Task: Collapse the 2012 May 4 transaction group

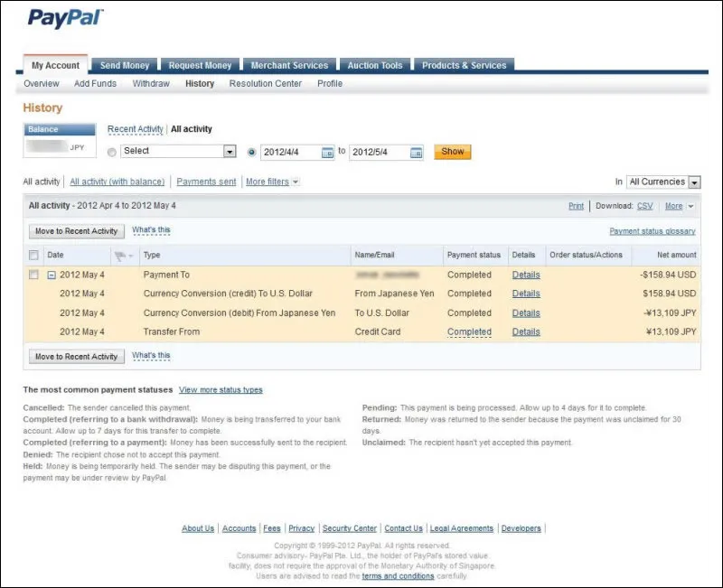Action: coord(52,275)
